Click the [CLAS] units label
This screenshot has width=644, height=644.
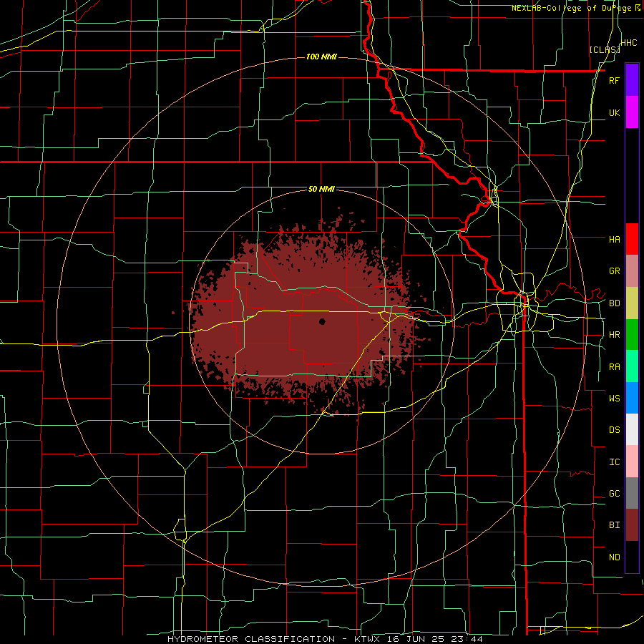click(605, 49)
